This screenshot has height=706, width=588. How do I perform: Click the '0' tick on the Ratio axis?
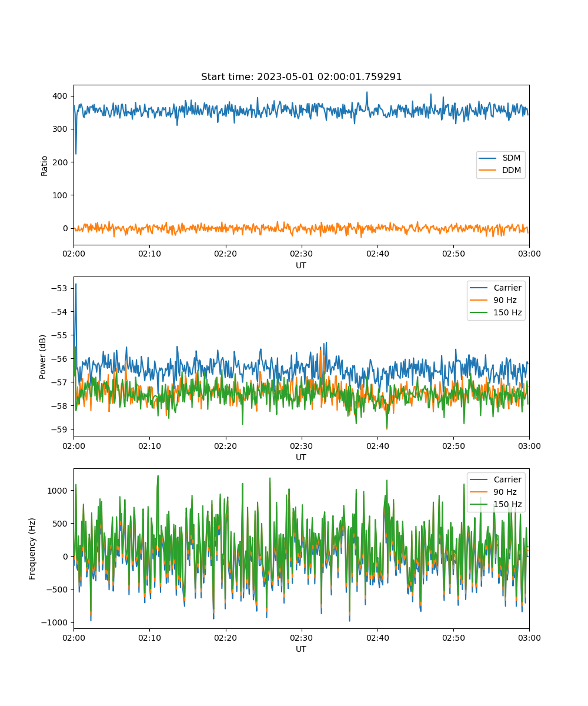pos(66,228)
